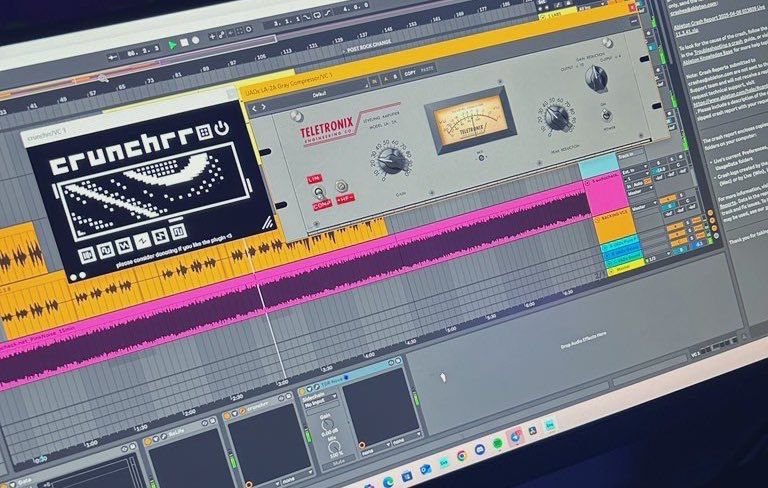Go to the previous preset in the LA-2A plugin
Screen dimensions: 768x488
(x=254, y=109)
